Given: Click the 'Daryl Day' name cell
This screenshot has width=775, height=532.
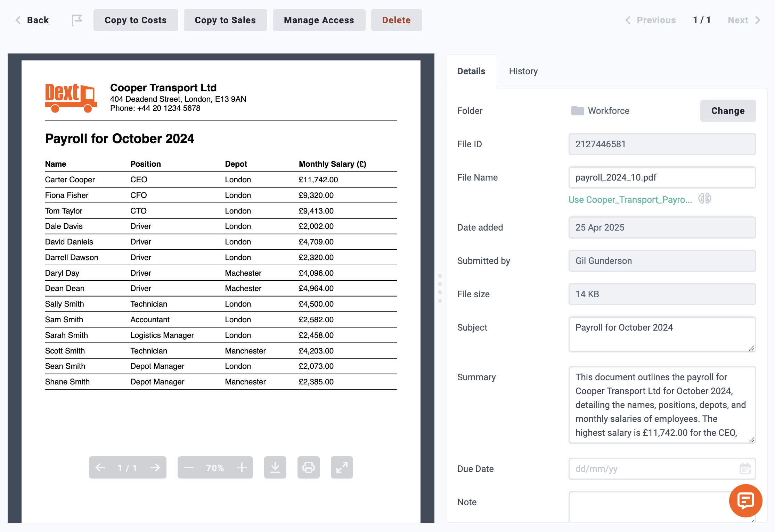Looking at the screenshot, I should pos(62,273).
